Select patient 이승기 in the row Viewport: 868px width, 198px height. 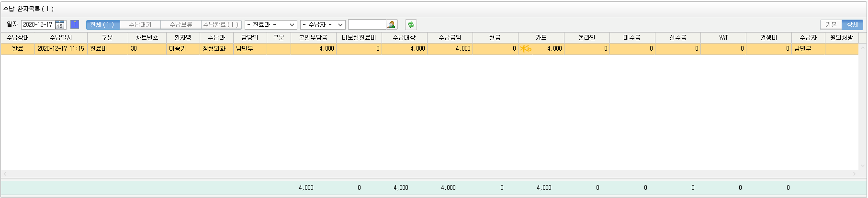coord(178,49)
